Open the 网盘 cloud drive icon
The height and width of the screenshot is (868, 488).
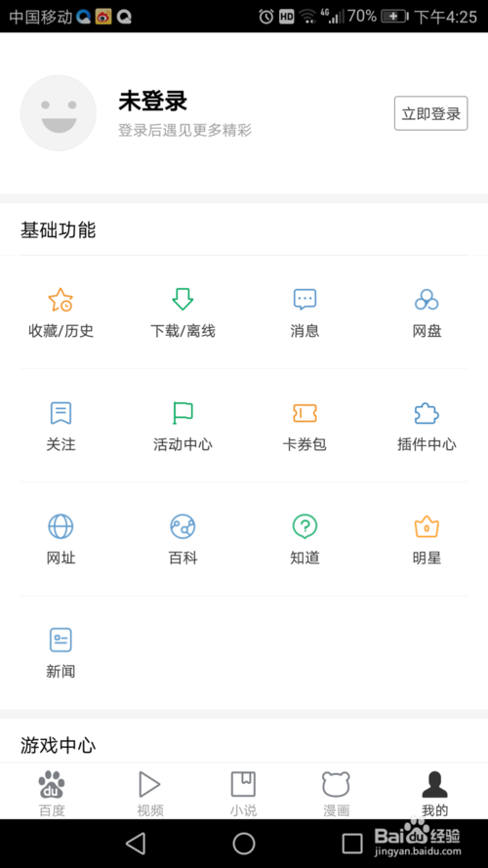tap(427, 300)
